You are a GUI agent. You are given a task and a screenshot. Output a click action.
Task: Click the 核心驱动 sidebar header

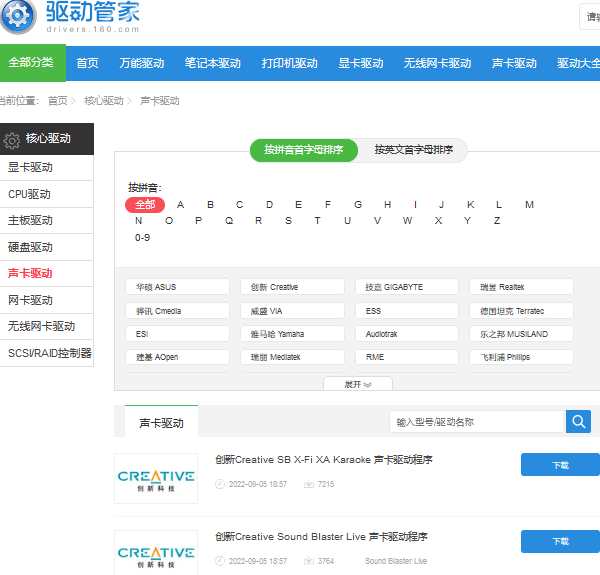[x=47, y=139]
